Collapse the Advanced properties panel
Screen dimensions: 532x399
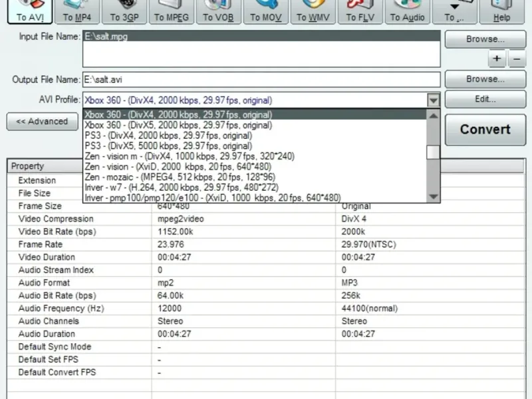pos(43,122)
